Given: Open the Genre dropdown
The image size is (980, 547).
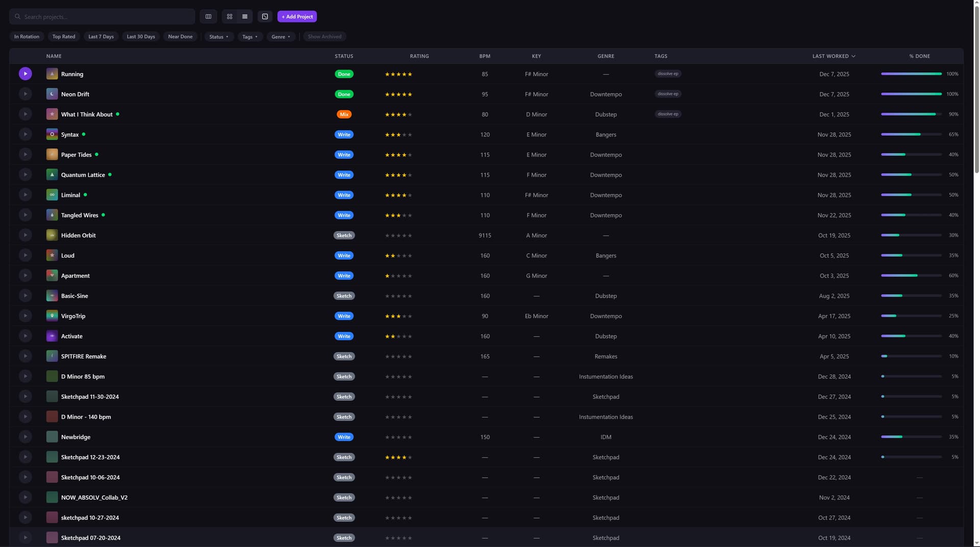Looking at the screenshot, I should [x=281, y=36].
